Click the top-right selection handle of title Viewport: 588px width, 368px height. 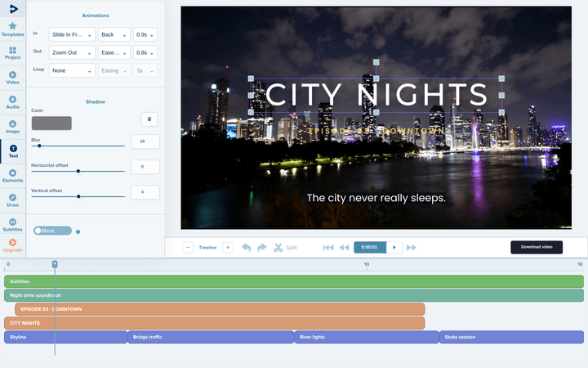(501, 79)
